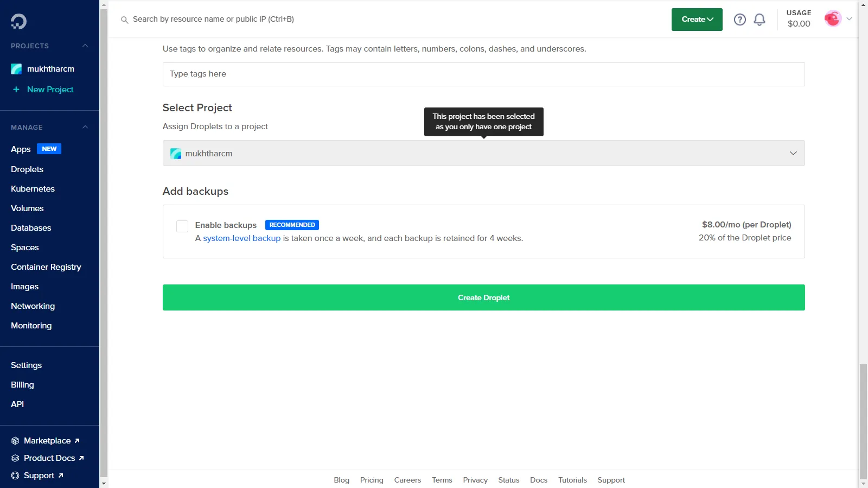Click the DigitalOcean logo icon
Viewport: 868px width, 488px height.
point(18,21)
